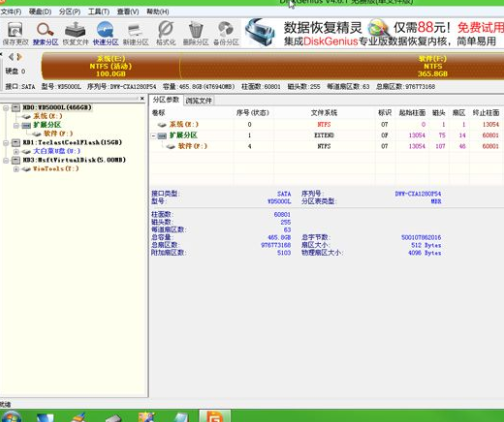Click the gray drive taskbar icon

pos(113,418)
